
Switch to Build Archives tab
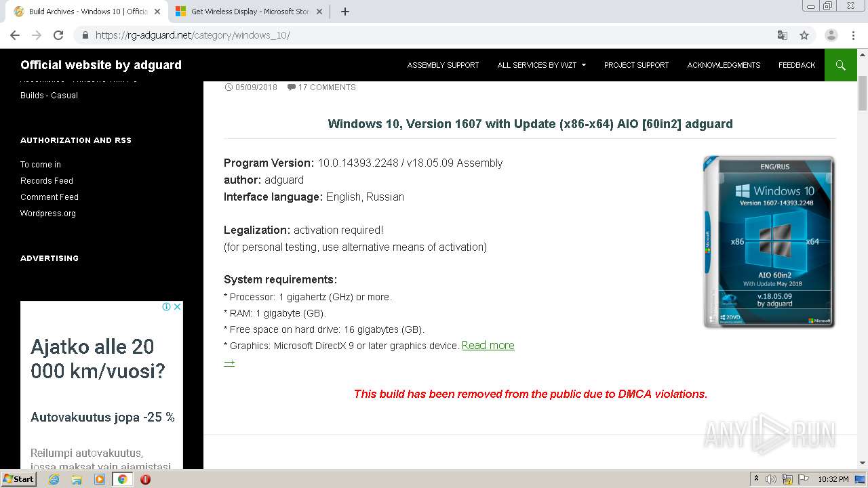coord(87,12)
